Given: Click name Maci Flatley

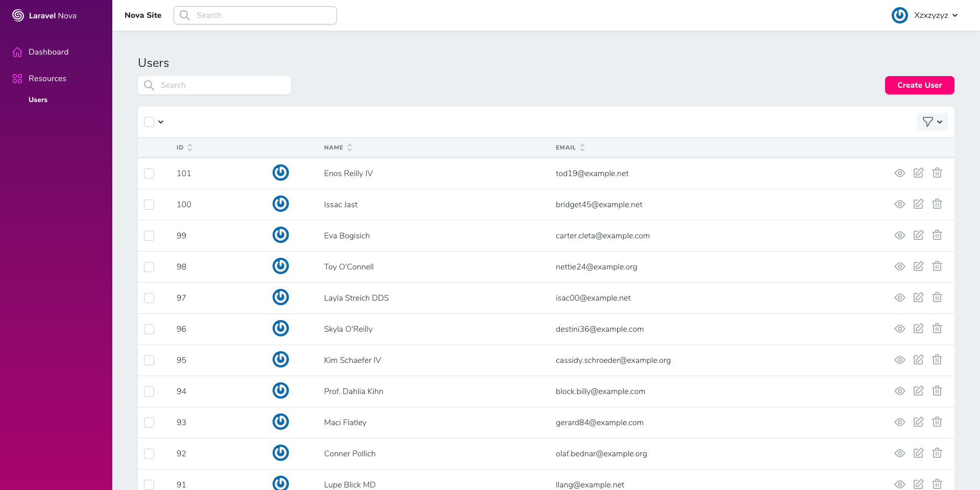Looking at the screenshot, I should tap(345, 423).
